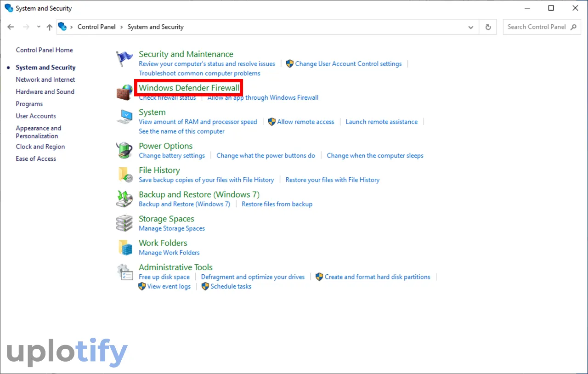
Task: Click the shield icon beside Schedule tasks
Action: 205,286
